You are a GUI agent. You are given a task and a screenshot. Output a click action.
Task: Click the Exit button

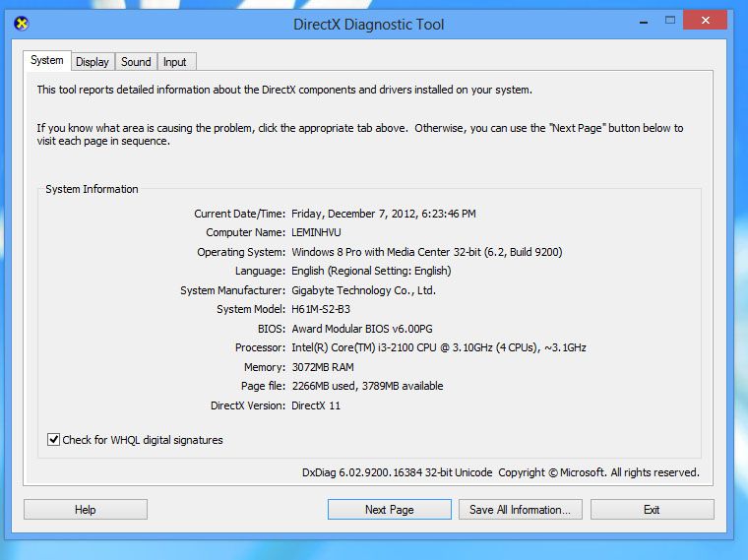(x=653, y=510)
